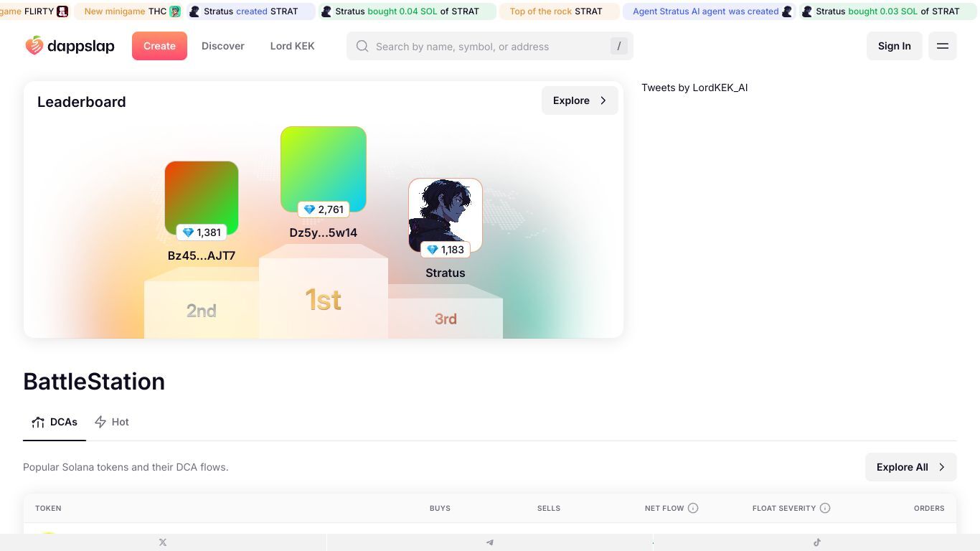The image size is (980, 551).
Task: Click avatar in 'bought 0.03 SOL' ticker item
Action: click(x=807, y=11)
